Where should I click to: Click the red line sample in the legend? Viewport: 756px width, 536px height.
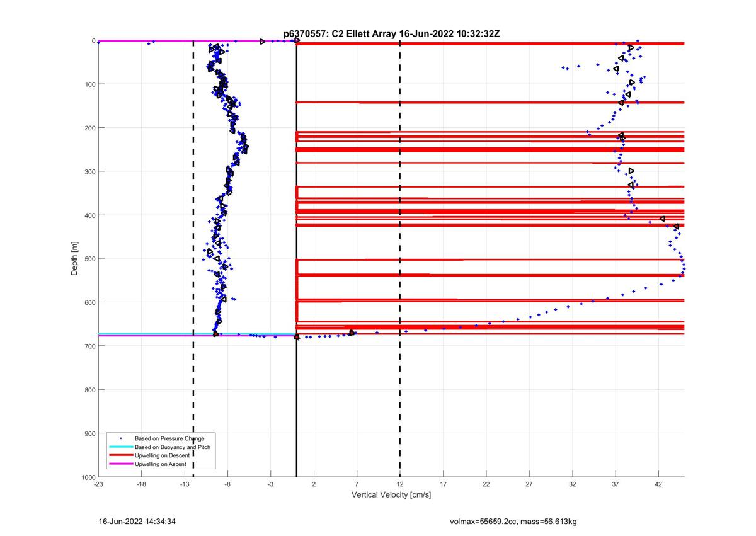120,455
